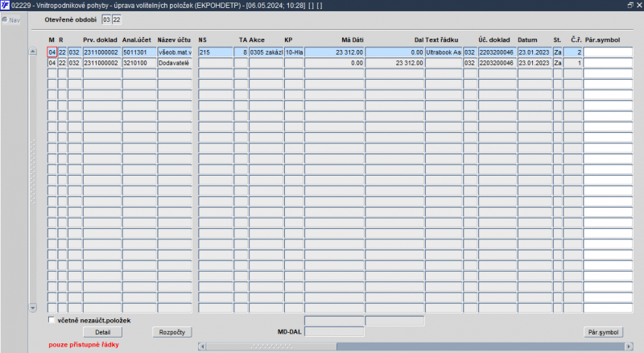644x353 pixels.
Task: Click the Otevřené období month field 03
Action: tap(106, 20)
